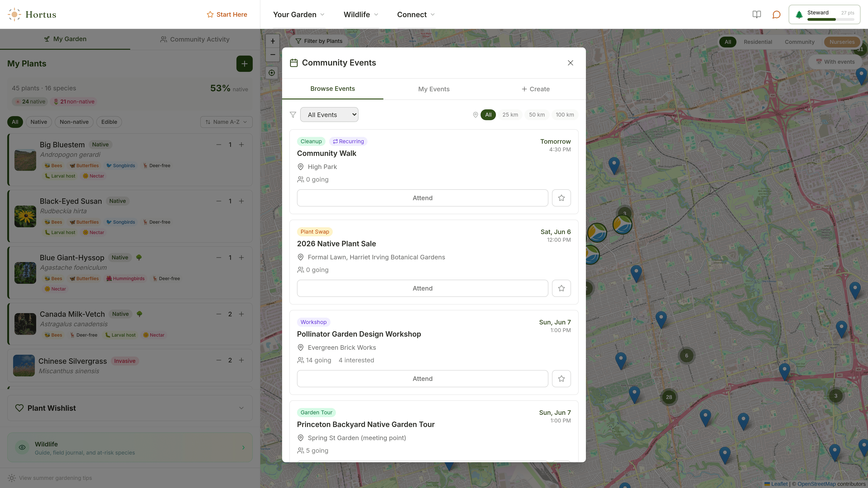The image size is (868, 488).
Task: Increase Blue Giant-Hyssop quantity
Action: click(x=241, y=258)
